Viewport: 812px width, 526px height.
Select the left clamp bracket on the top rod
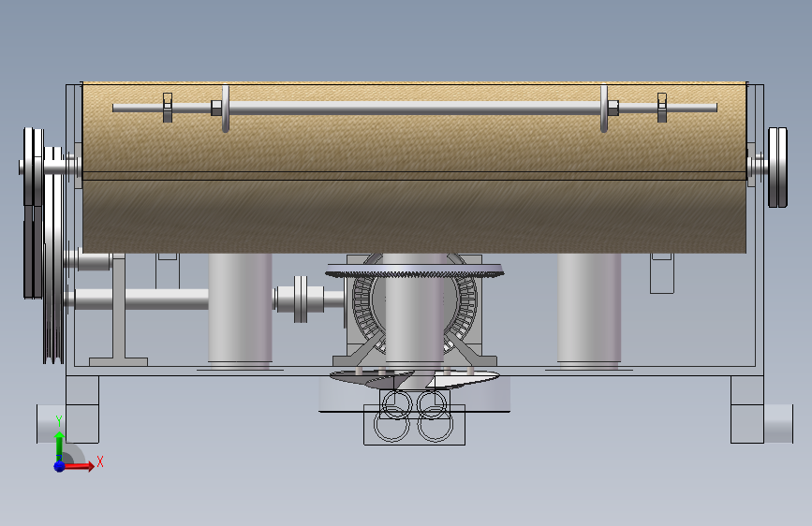click(168, 108)
